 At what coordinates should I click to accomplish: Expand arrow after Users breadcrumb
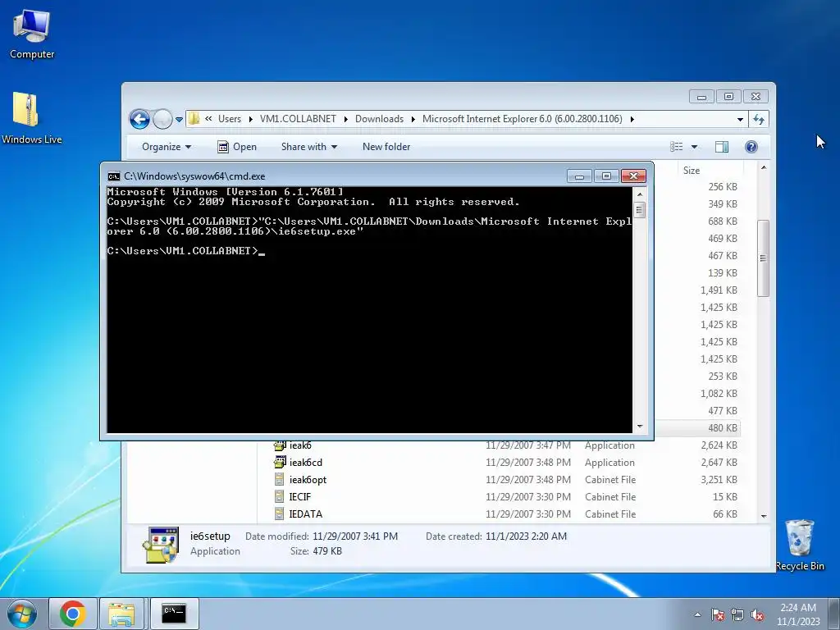pos(251,119)
